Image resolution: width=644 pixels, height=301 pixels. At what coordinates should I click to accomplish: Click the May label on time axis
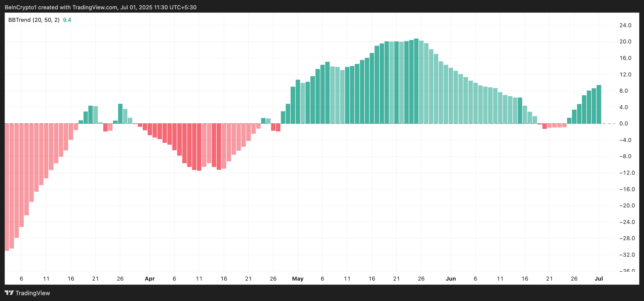tap(298, 278)
